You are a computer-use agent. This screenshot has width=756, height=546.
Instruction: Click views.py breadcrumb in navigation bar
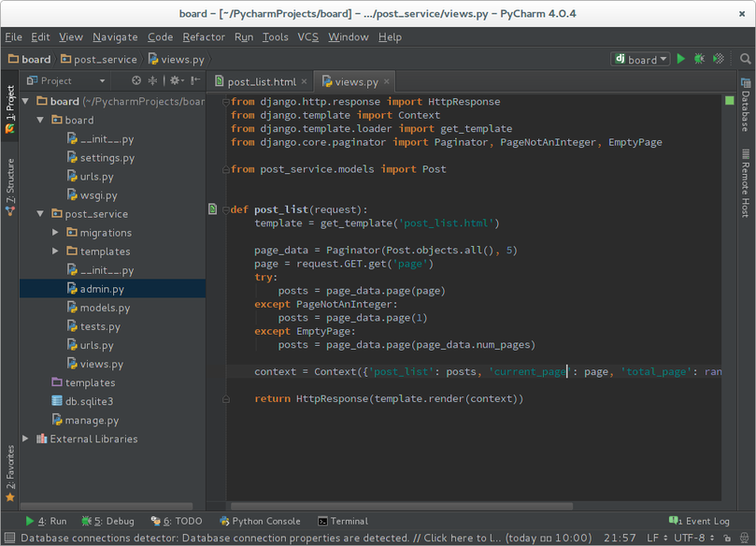point(177,59)
